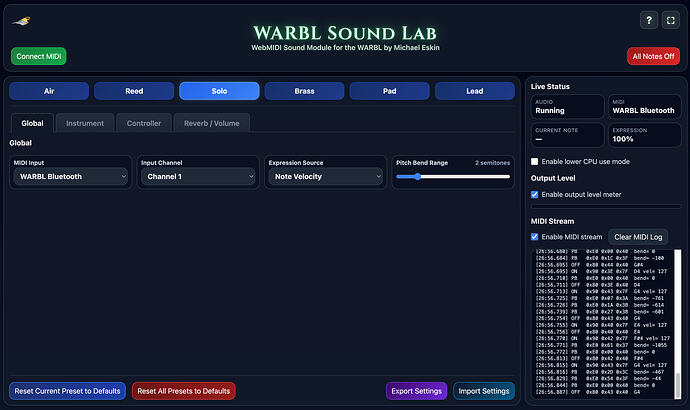This screenshot has height=410, width=690.
Task: Click the CURRENT NOTE status card
Action: (x=567, y=135)
